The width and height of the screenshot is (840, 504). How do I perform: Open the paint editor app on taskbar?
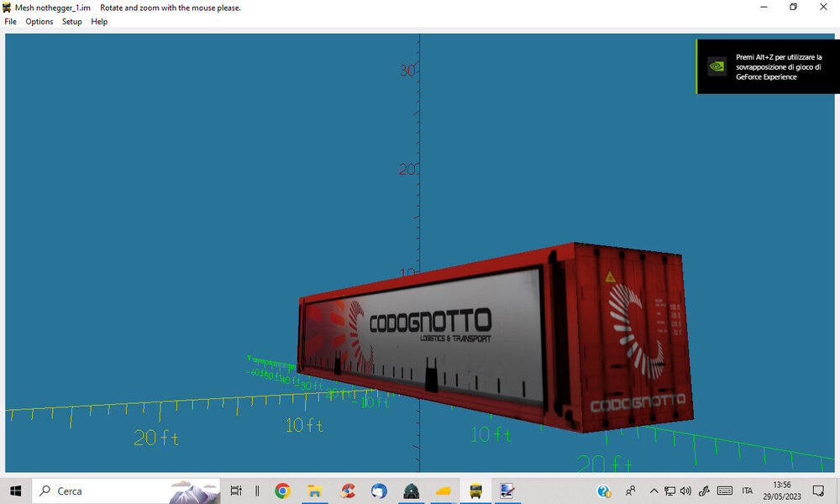coord(507,491)
